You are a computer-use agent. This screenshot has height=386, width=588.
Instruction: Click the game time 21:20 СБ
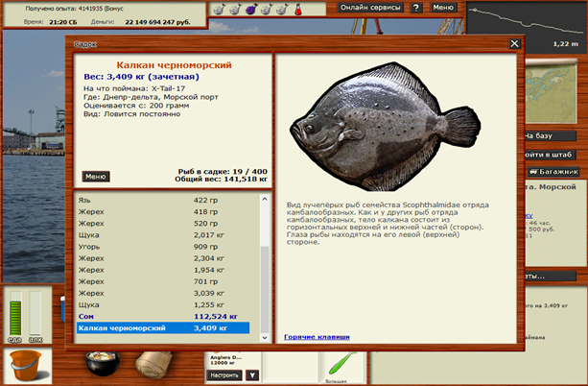(x=63, y=22)
